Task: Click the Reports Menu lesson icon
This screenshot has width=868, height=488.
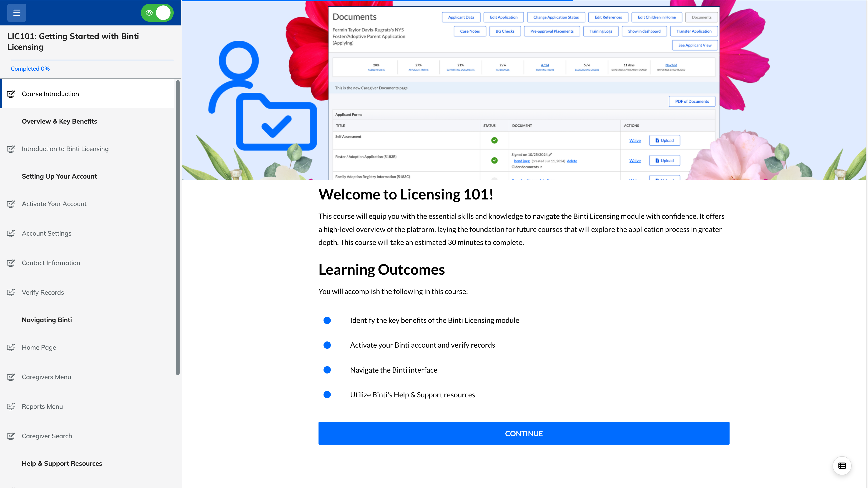Action: (11, 406)
